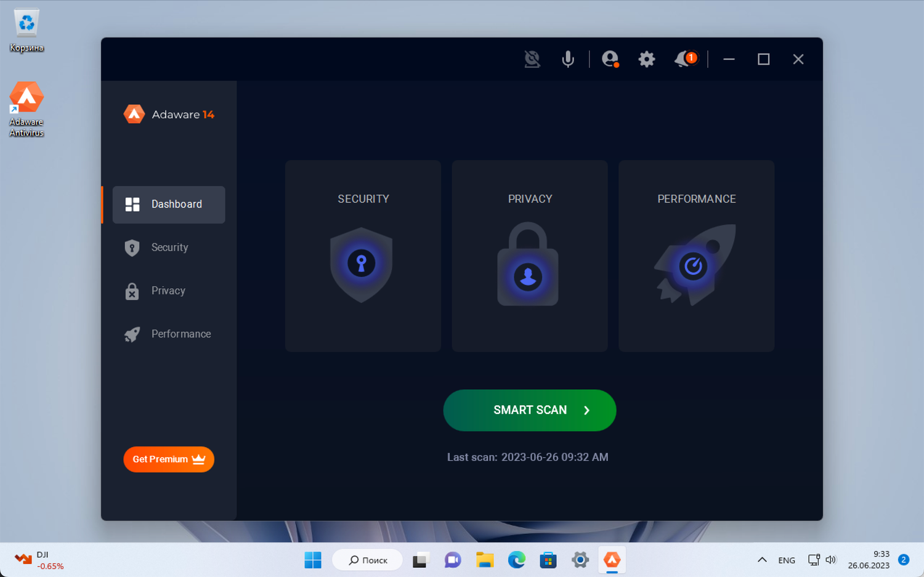The width and height of the screenshot is (924, 577).
Task: Open the Windows Start menu
Action: 313,560
